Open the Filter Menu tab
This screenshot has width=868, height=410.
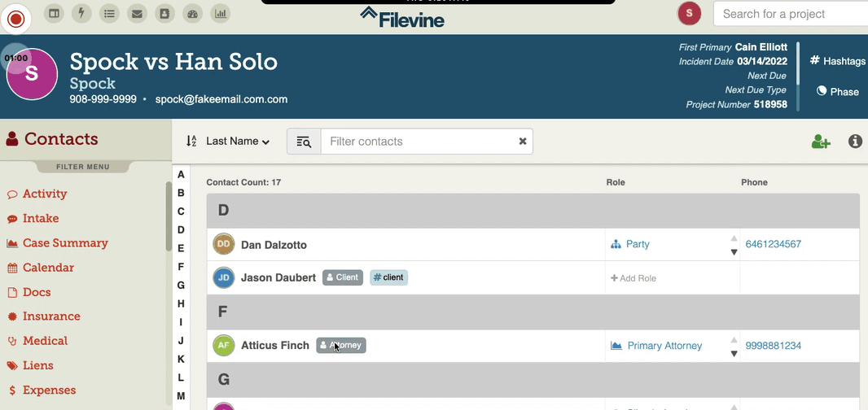click(x=83, y=167)
